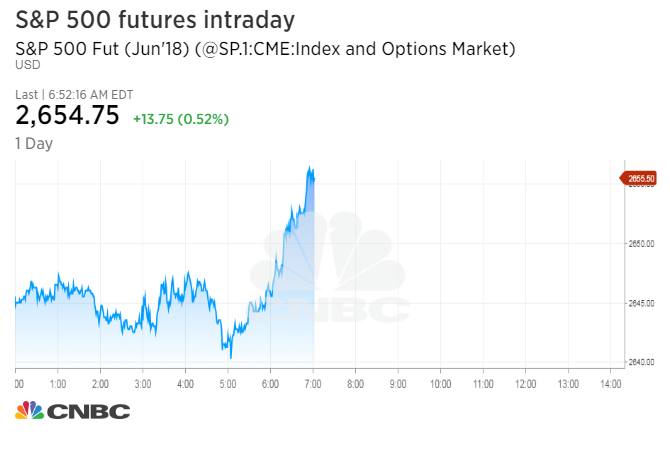Click the green +13.75 (0.52%) change
Screen dimensions: 670x450
(181, 118)
